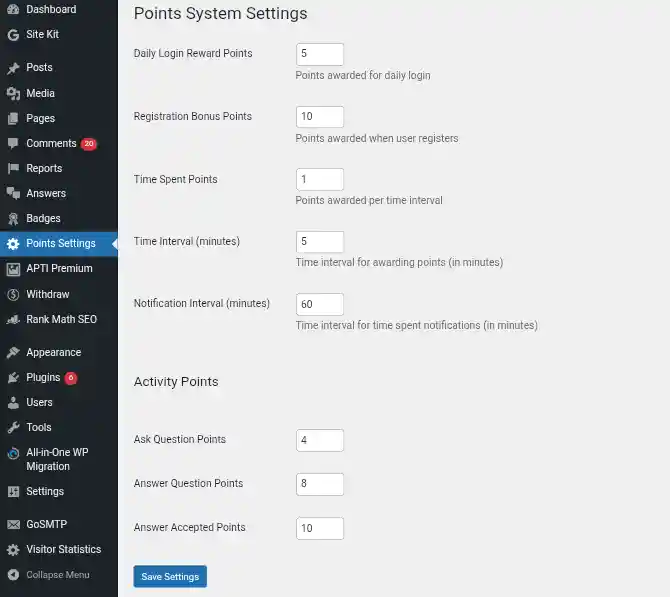Focus the Daily Login Reward Points field
This screenshot has width=670, height=597.
click(x=320, y=54)
